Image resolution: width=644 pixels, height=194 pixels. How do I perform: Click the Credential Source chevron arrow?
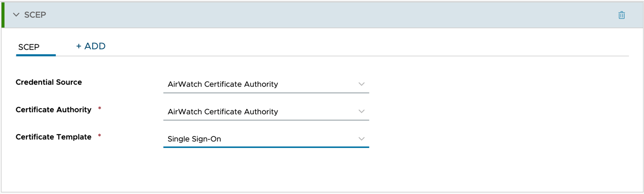[362, 84]
